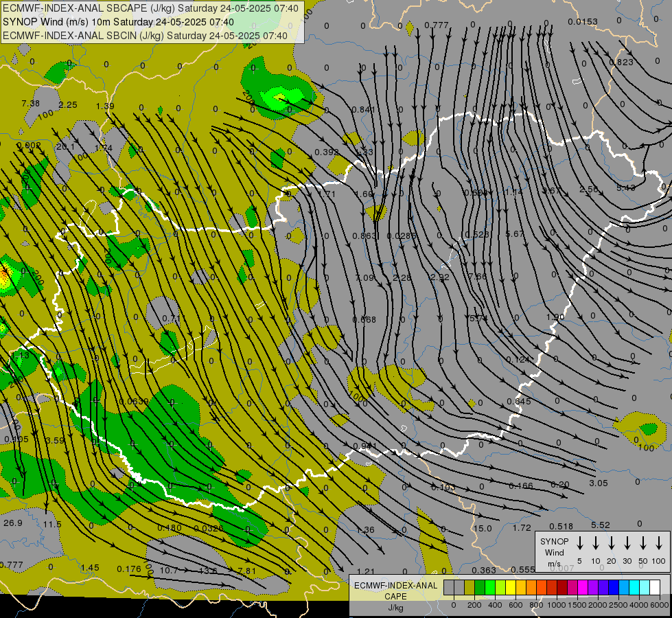Select the bright green CAPE legend swatch

pos(490,588)
